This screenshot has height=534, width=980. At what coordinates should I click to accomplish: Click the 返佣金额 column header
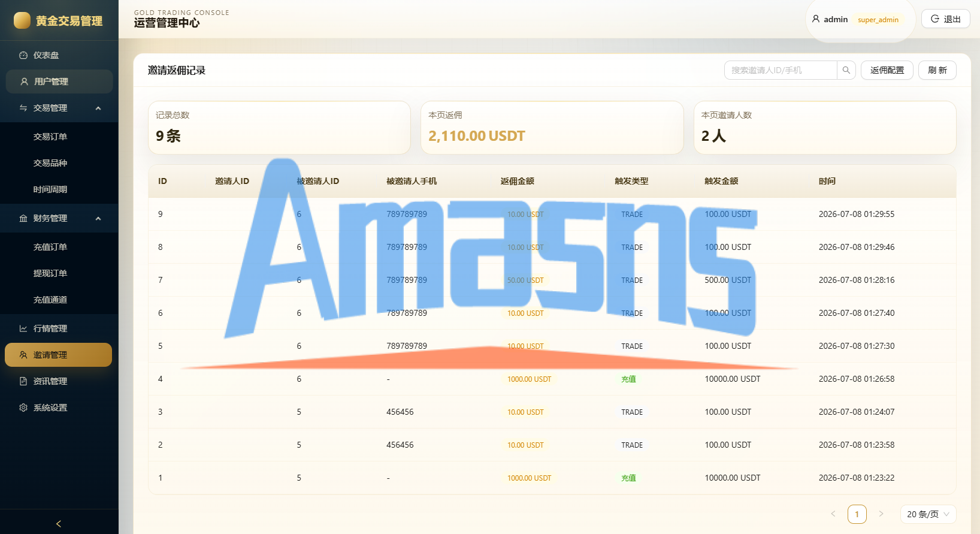pos(518,181)
